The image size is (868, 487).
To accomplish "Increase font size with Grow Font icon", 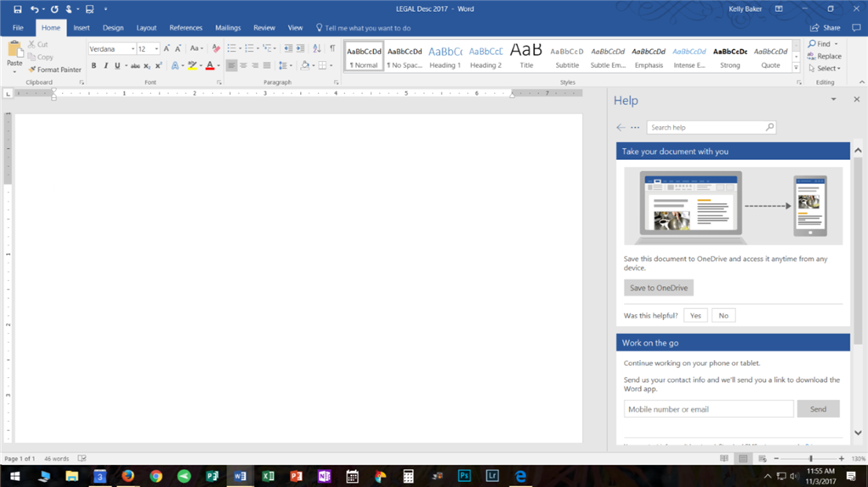I will tap(166, 49).
